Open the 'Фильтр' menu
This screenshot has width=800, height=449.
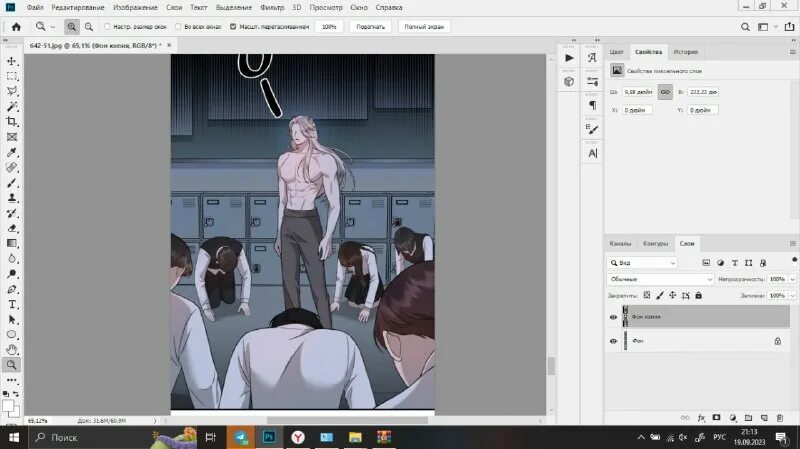coord(272,7)
